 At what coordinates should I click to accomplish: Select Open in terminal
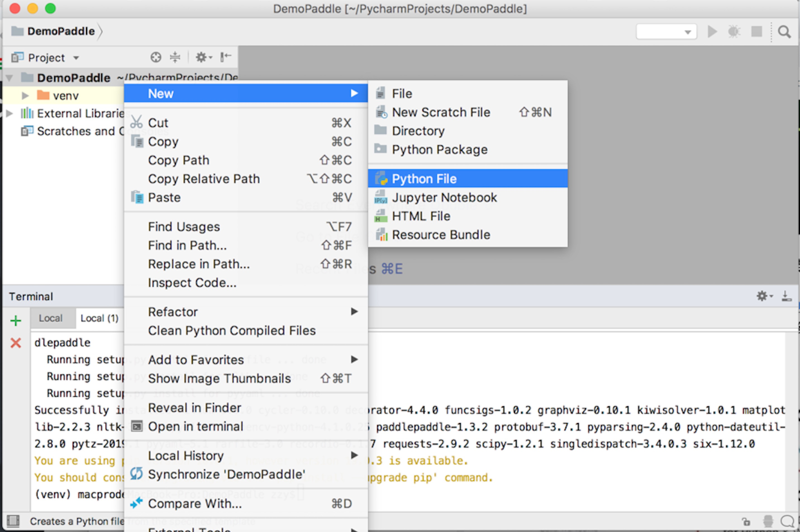pos(246,426)
